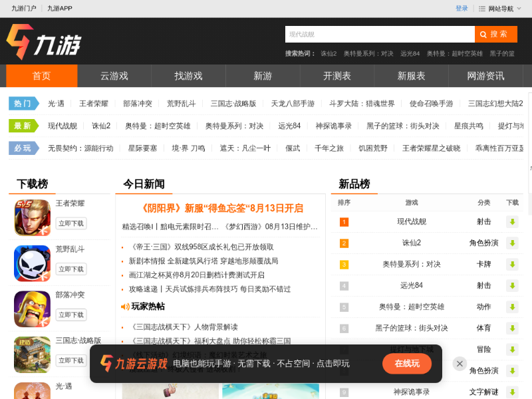
Task: Click download arrow for 现代战舰
Action: pyautogui.click(x=512, y=222)
